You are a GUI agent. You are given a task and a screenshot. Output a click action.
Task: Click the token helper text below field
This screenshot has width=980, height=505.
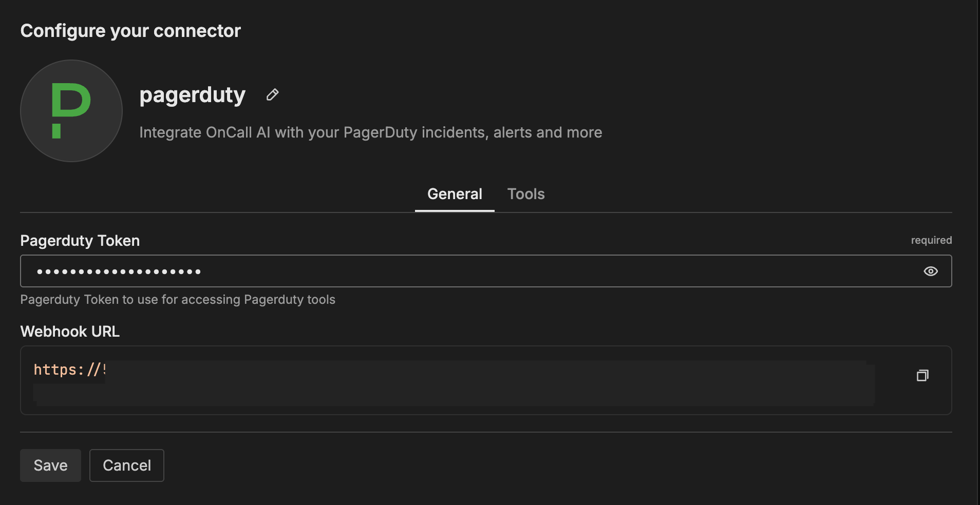[178, 300]
